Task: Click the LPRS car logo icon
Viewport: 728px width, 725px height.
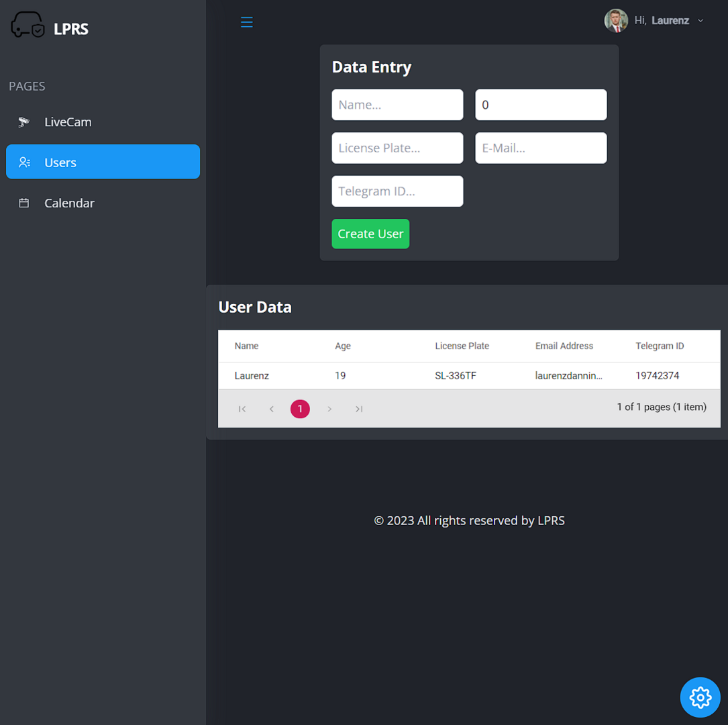Action: point(28,25)
